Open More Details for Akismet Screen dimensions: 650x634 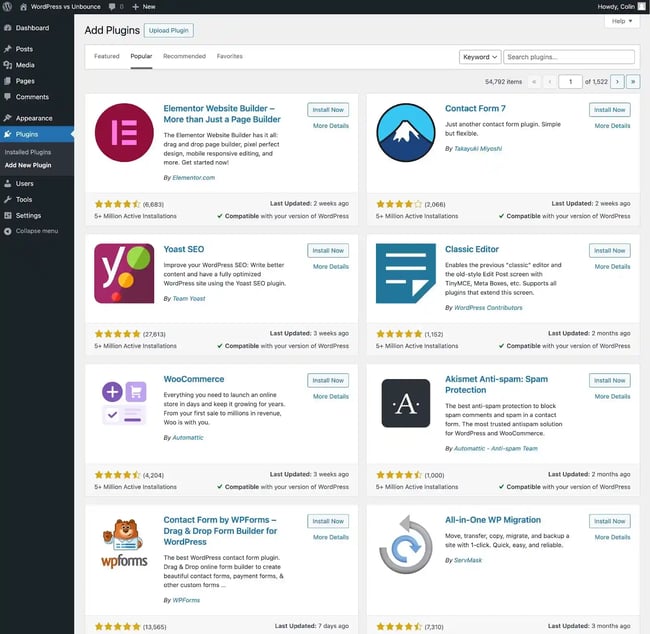click(x=612, y=396)
